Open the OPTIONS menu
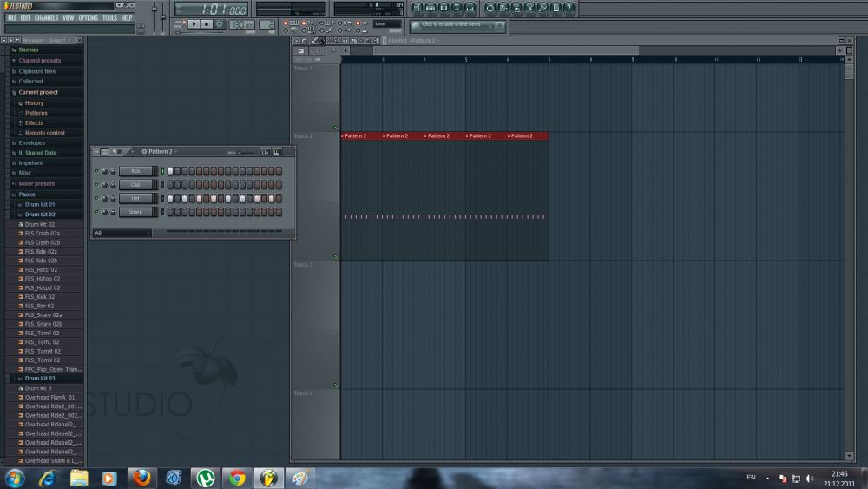 (x=88, y=17)
